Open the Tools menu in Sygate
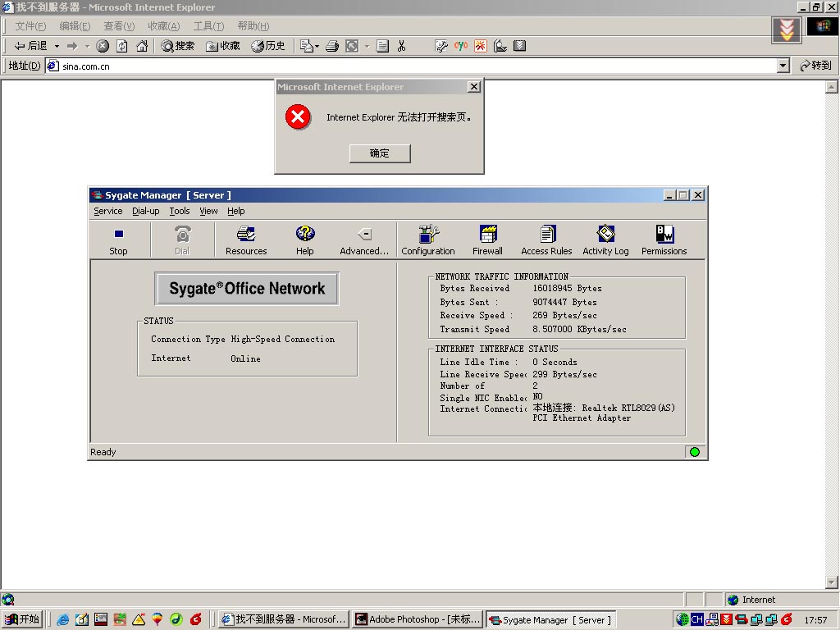Image resolution: width=840 pixels, height=630 pixels. click(x=180, y=211)
